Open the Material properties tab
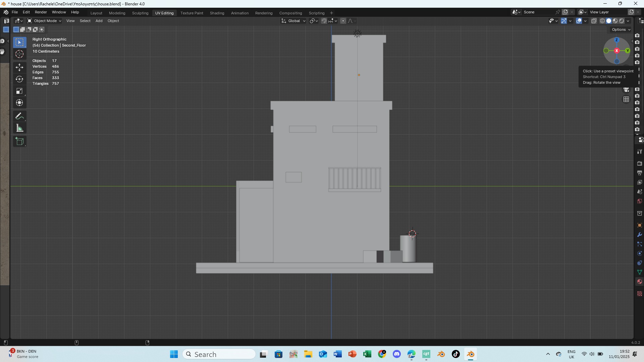The height and width of the screenshot is (362, 644). click(x=640, y=282)
